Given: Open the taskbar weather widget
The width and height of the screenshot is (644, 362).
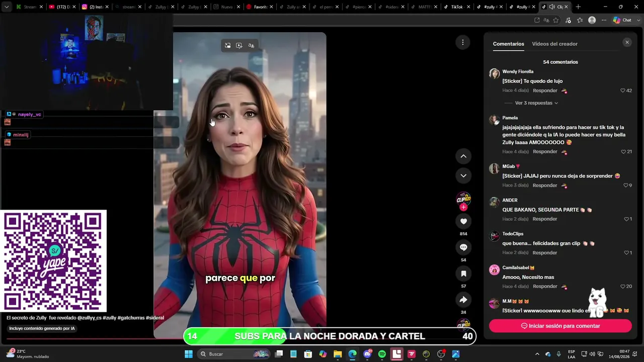Looking at the screenshot, I should [x=28, y=354].
